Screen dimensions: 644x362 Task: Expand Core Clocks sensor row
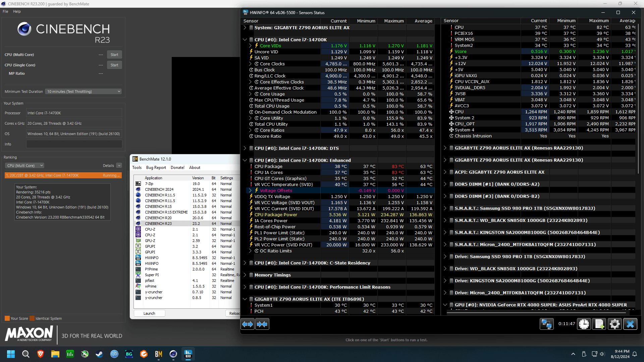coord(250,64)
